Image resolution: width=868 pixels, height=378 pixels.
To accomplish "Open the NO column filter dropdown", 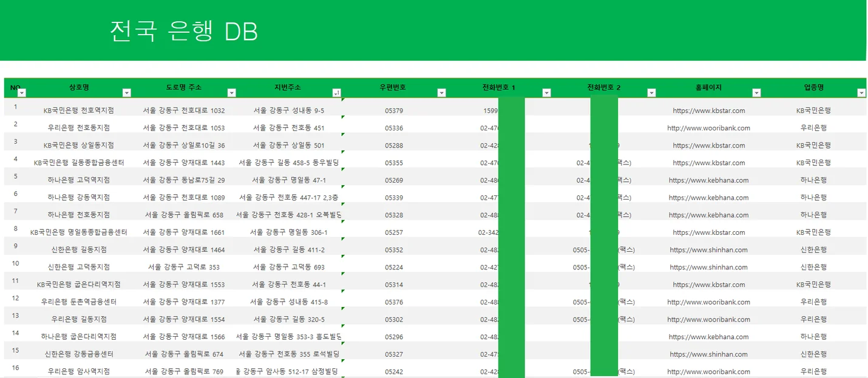I will click(x=22, y=93).
